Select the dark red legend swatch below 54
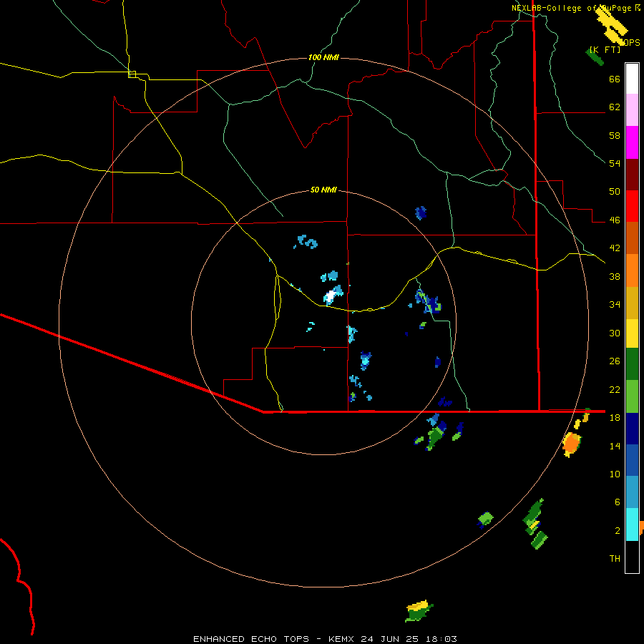This screenshot has width=644, height=644. [x=632, y=175]
